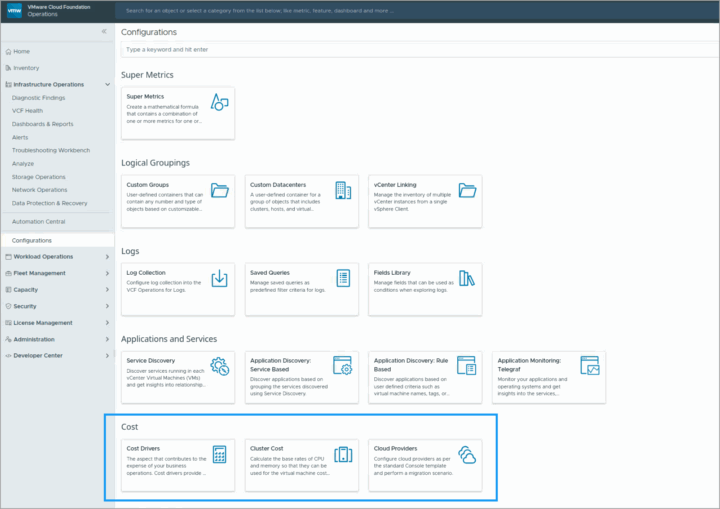Open the Service Discovery card title

(151, 361)
